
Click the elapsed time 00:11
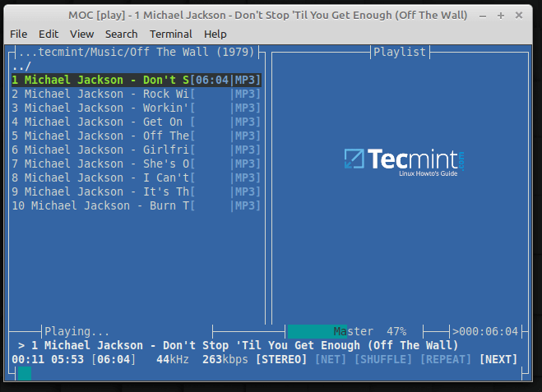click(x=28, y=359)
